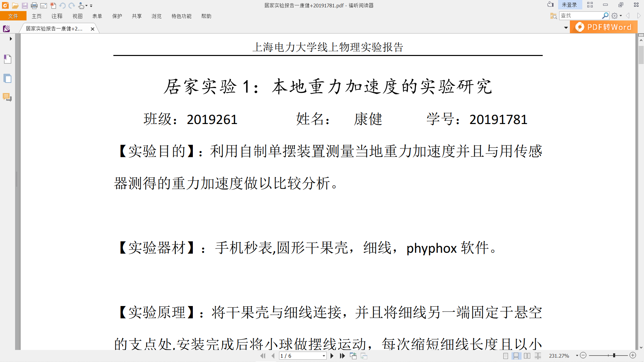Open the page number dropdown

click(x=324, y=356)
